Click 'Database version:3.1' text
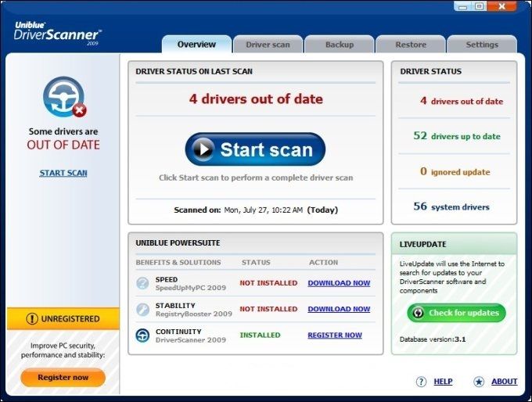The height and width of the screenshot is (402, 532). pyautogui.click(x=433, y=339)
